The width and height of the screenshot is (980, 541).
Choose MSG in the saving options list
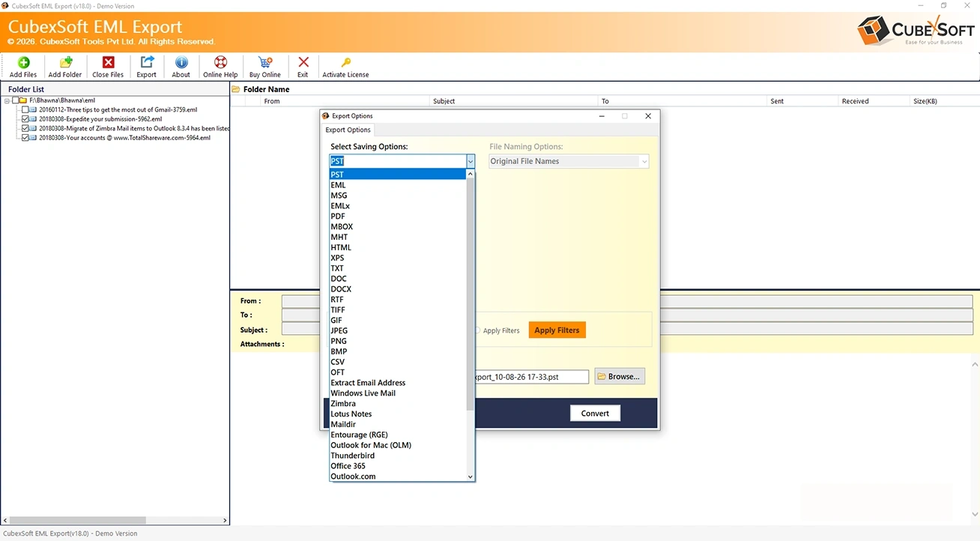point(398,196)
